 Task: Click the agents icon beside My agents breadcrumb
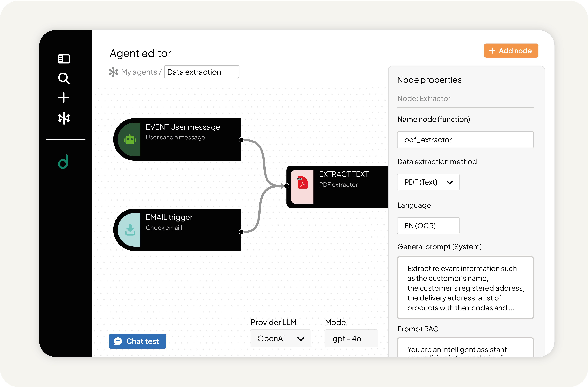pyautogui.click(x=113, y=72)
